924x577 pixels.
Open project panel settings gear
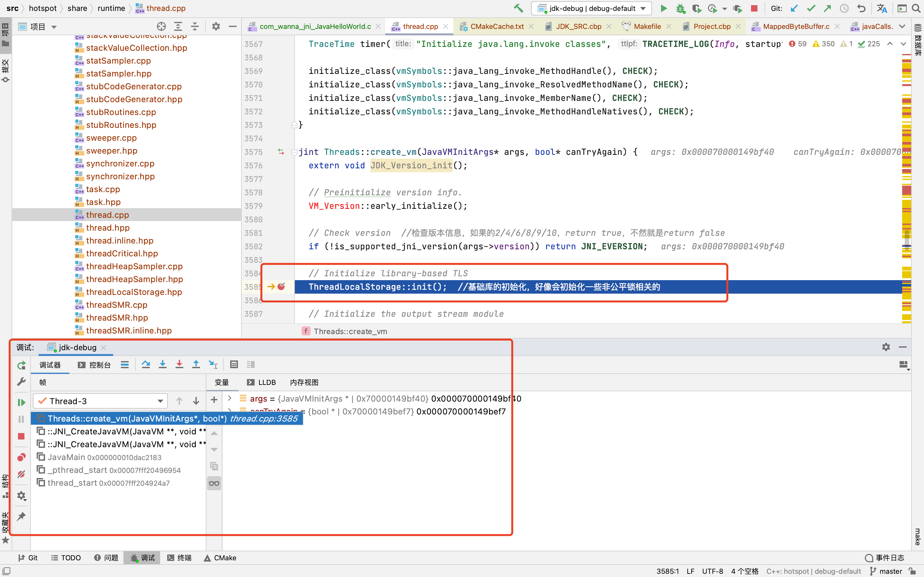click(x=216, y=26)
